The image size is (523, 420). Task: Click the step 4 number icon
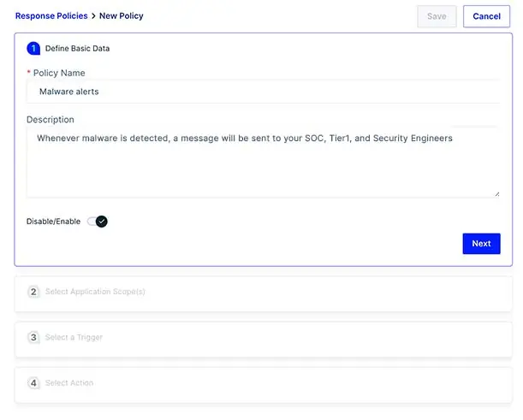click(x=33, y=383)
